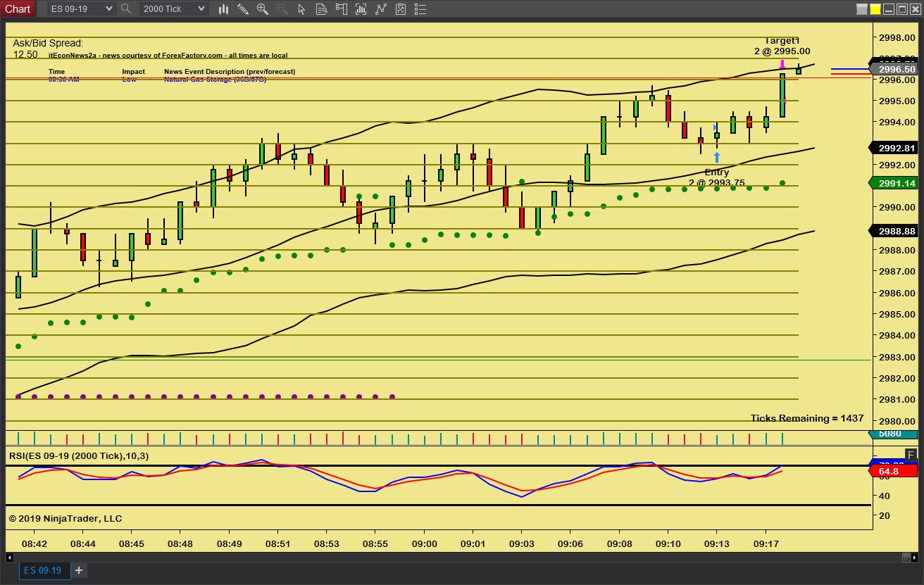Click the blue entry arrow marker

[x=717, y=157]
